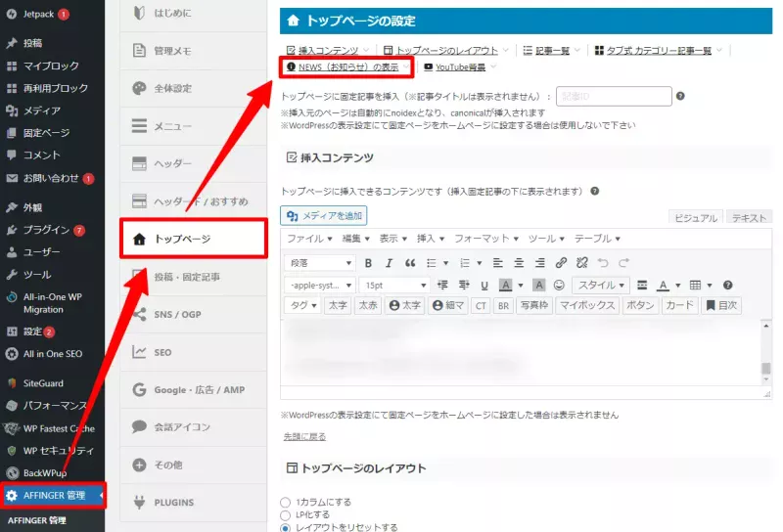Select the 1カラムにする radio option
This screenshot has height=532, width=783.
[285, 502]
